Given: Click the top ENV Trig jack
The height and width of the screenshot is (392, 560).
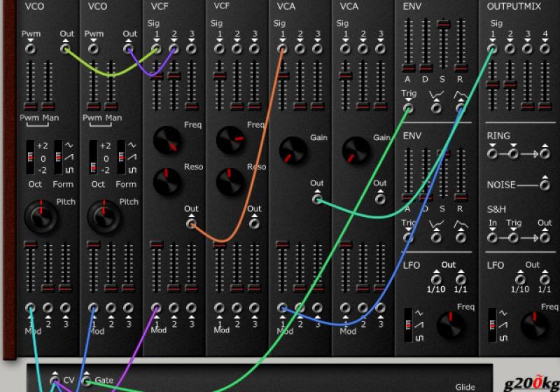Looking at the screenshot, I should (408, 108).
